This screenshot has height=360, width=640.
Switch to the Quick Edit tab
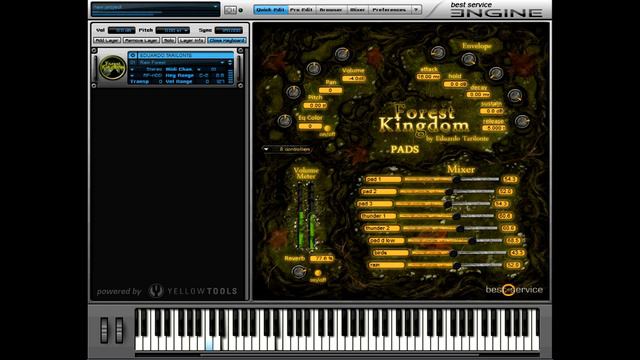point(271,9)
